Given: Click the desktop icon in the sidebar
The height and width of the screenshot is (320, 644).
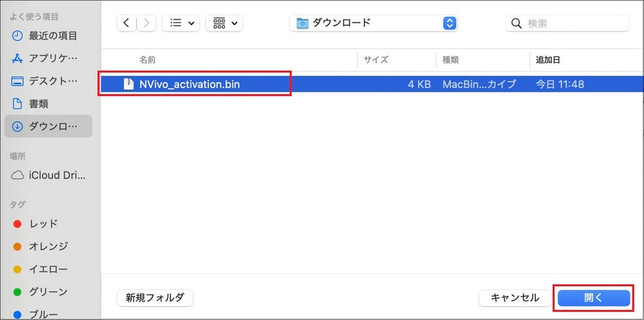Looking at the screenshot, I should pyautogui.click(x=17, y=81).
